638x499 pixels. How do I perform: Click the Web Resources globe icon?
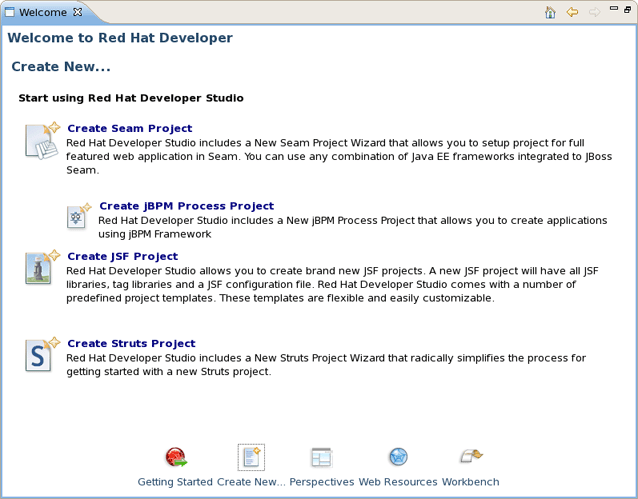pyautogui.click(x=398, y=458)
